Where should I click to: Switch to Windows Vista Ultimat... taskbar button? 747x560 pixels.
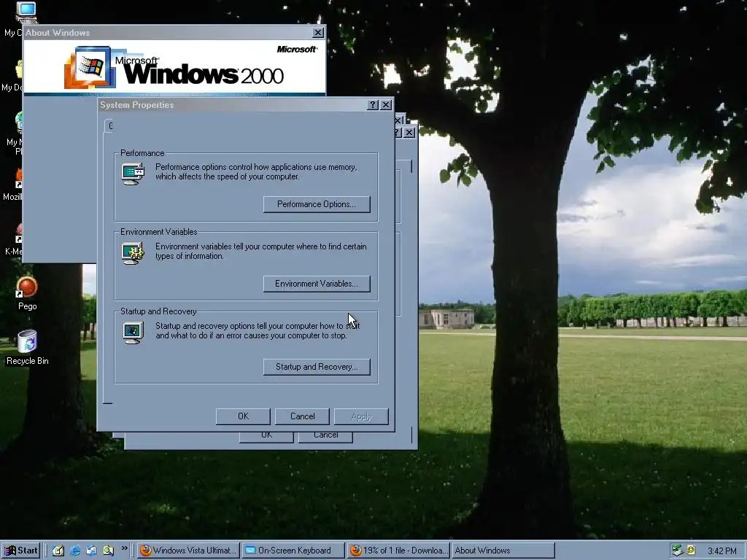[x=189, y=551]
